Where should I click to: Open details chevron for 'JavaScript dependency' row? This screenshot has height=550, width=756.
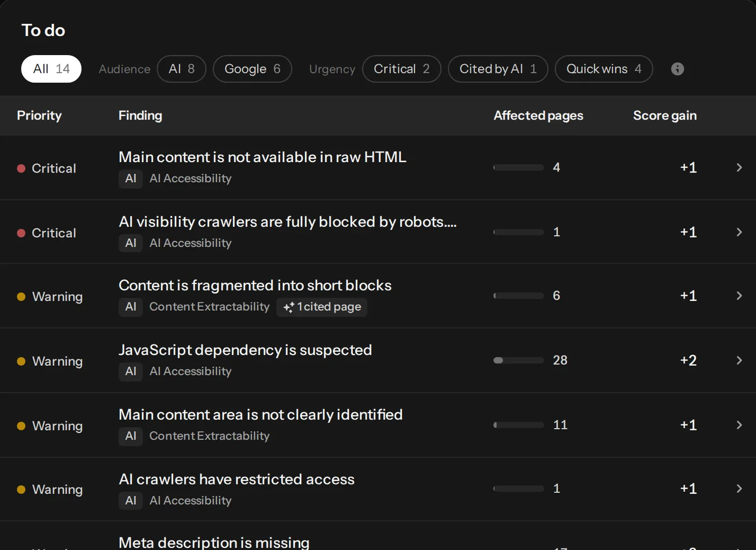[x=739, y=360]
